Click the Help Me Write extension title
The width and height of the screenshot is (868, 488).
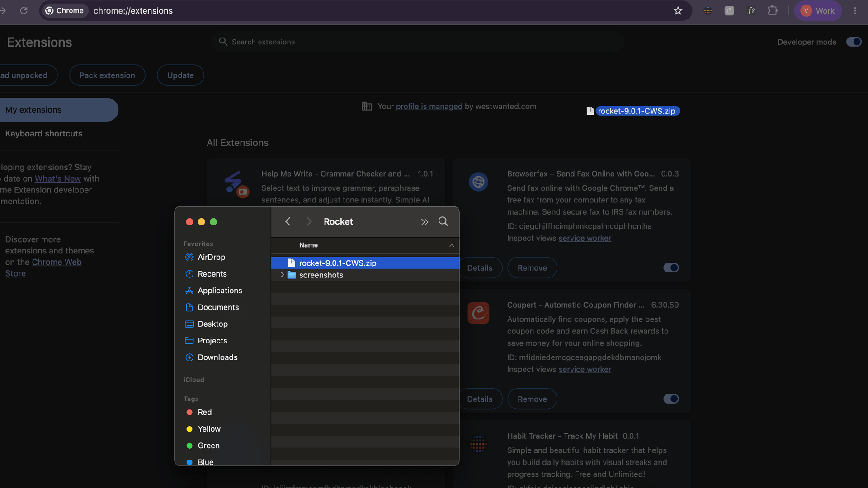pyautogui.click(x=335, y=174)
